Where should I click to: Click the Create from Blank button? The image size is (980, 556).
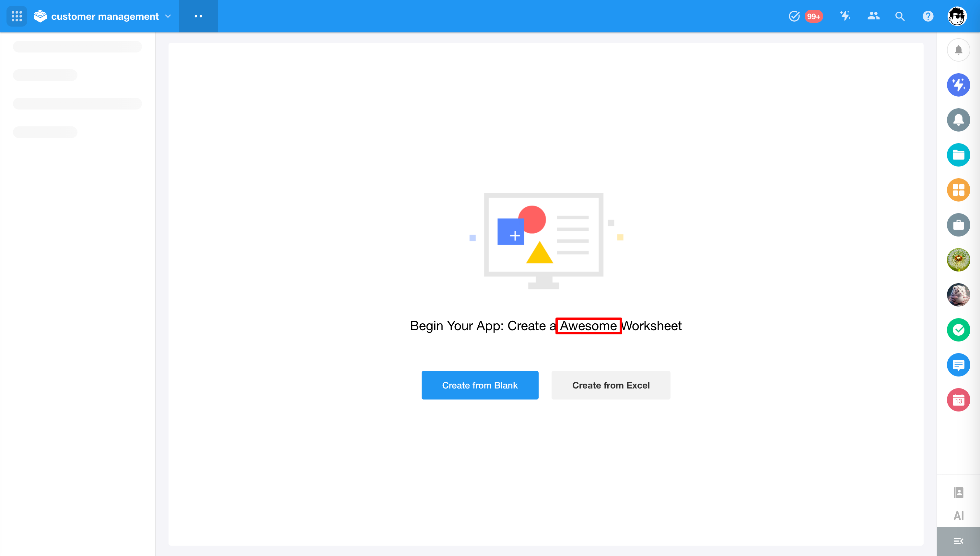480,385
